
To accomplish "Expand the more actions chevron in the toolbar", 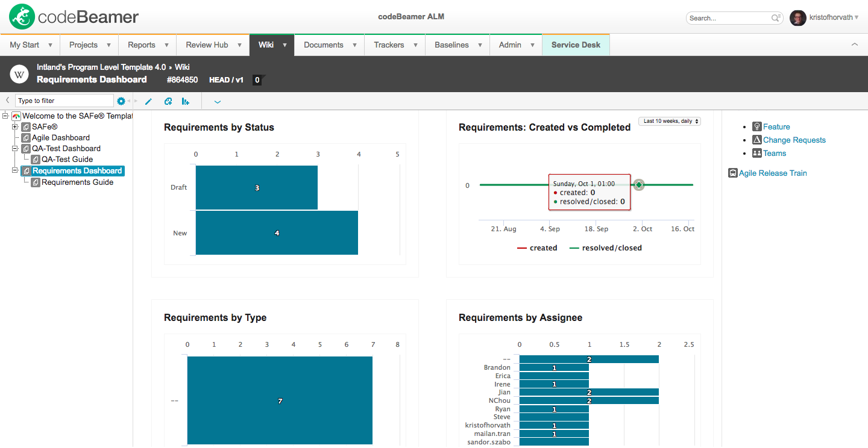I will pyautogui.click(x=218, y=102).
